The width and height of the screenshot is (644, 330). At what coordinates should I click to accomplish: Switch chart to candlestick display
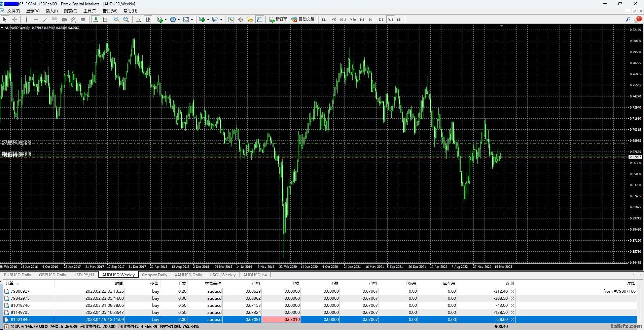(96, 19)
